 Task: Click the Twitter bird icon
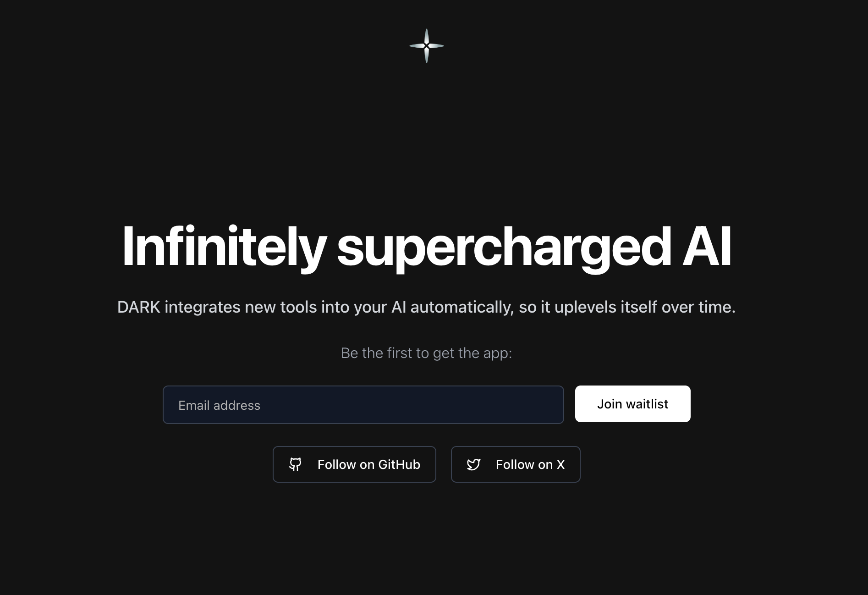473,464
